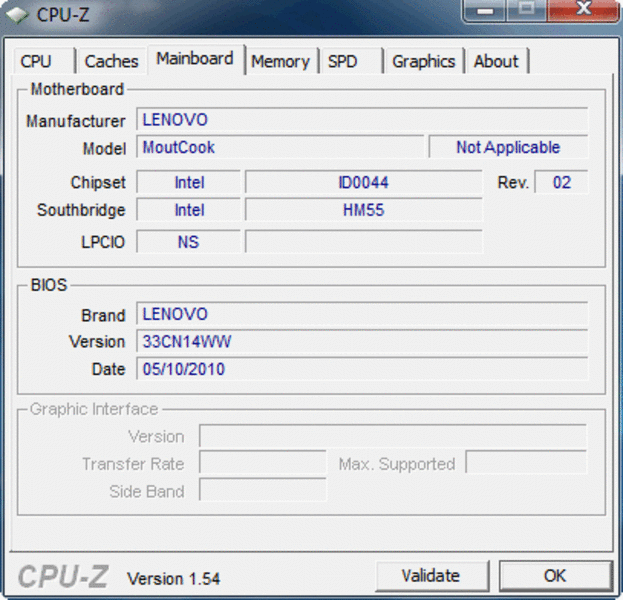Click the CPU-Z title bar icon
Viewport: 623px width, 600px height.
click(x=17, y=15)
